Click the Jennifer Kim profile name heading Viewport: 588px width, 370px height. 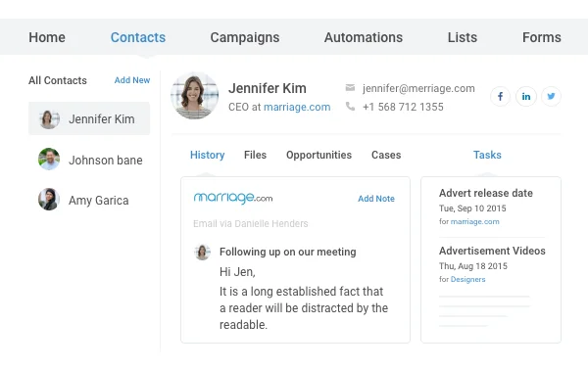(x=268, y=88)
